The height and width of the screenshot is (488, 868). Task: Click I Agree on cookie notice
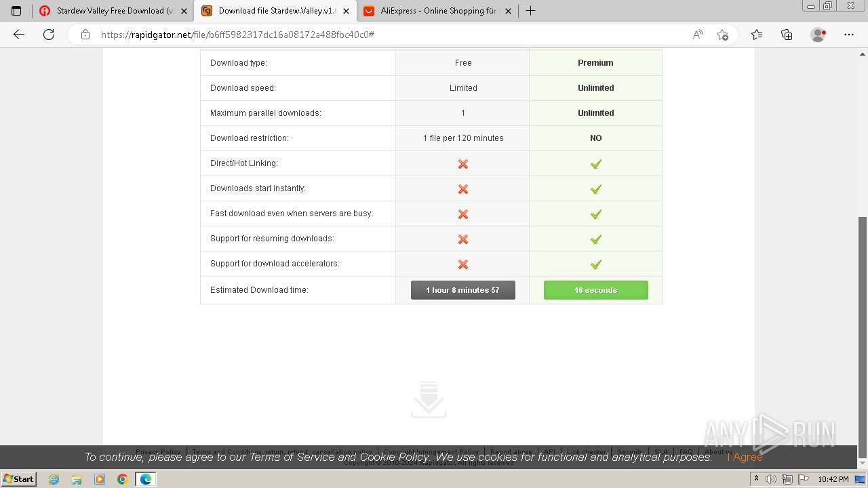pos(745,457)
